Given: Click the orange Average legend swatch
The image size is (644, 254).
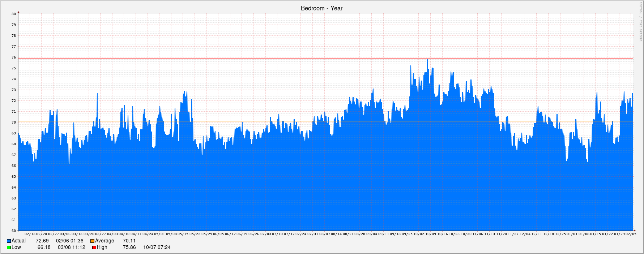Looking at the screenshot, I should click(92, 241).
